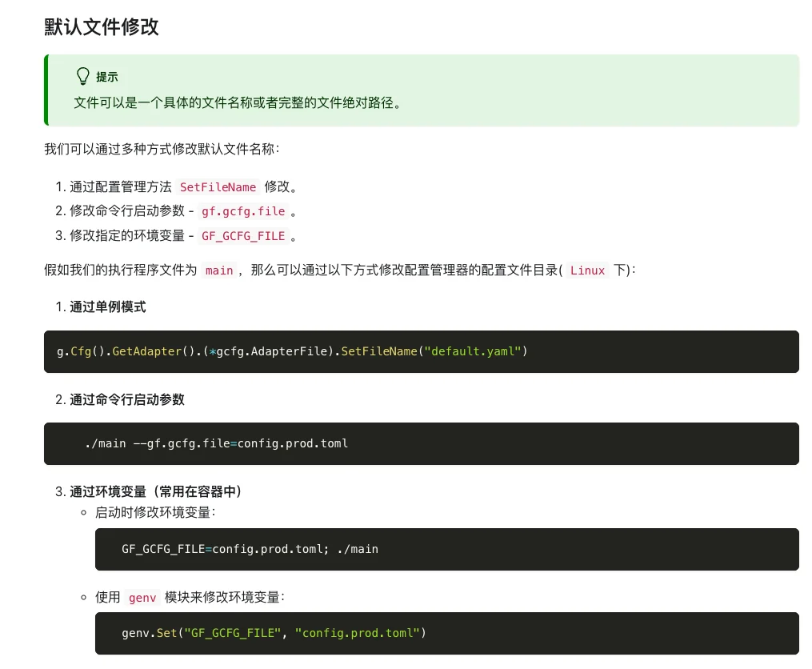Click the inline main code in the paragraph
The height and width of the screenshot is (669, 812).
pos(218,270)
